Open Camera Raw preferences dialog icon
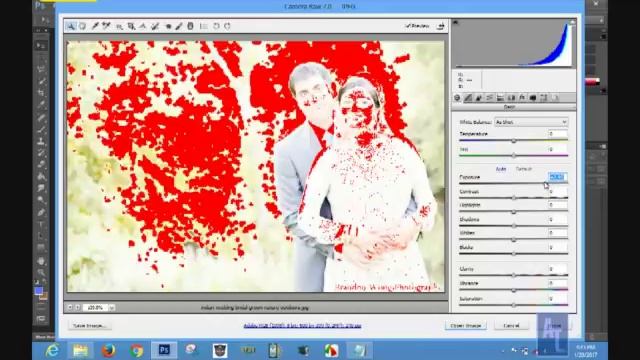The width and height of the screenshot is (640, 360). click(204, 26)
